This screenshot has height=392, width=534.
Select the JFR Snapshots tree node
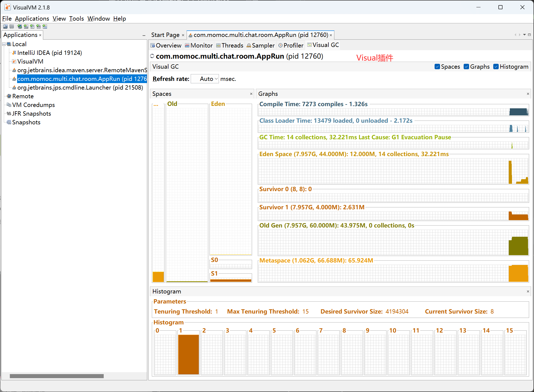pos(32,113)
